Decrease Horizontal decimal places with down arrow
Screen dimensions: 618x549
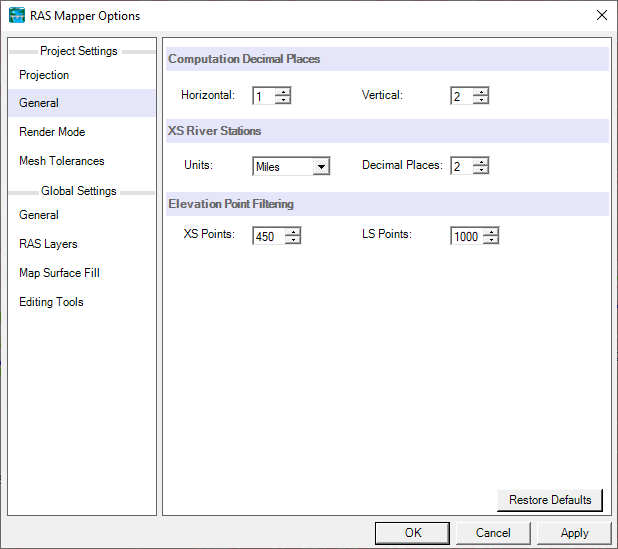[x=283, y=99]
